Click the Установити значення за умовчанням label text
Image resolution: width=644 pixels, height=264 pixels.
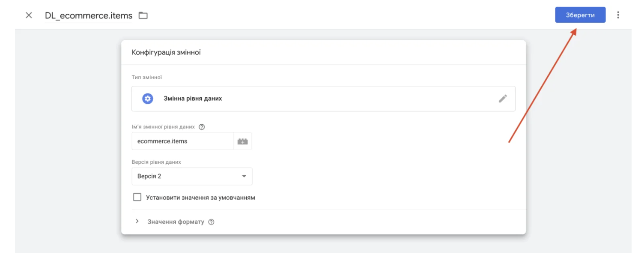click(x=200, y=198)
